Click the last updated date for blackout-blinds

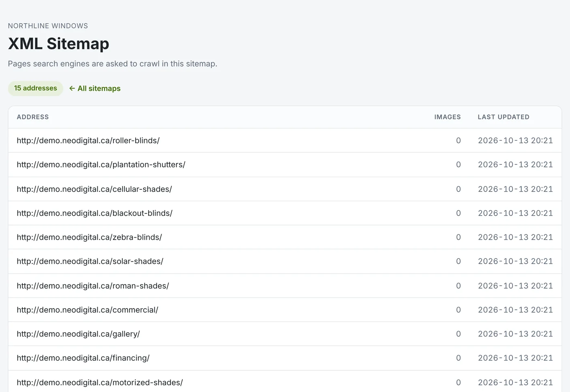tap(515, 213)
